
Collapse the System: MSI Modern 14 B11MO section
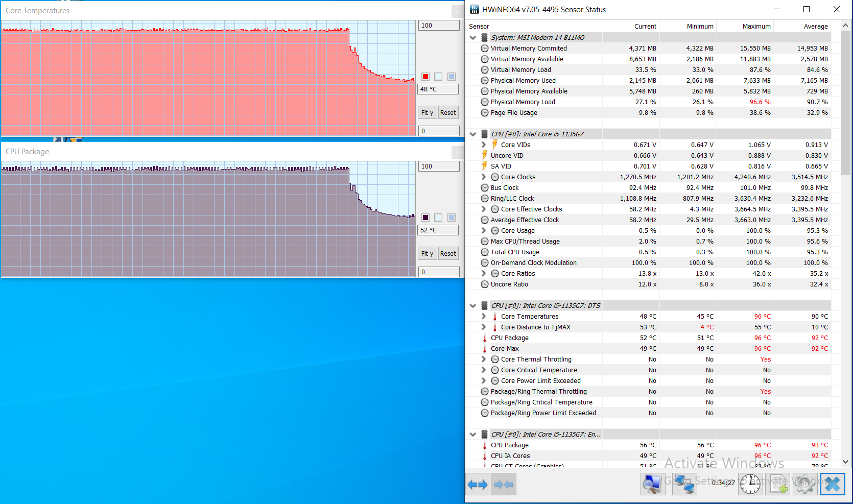pyautogui.click(x=473, y=37)
